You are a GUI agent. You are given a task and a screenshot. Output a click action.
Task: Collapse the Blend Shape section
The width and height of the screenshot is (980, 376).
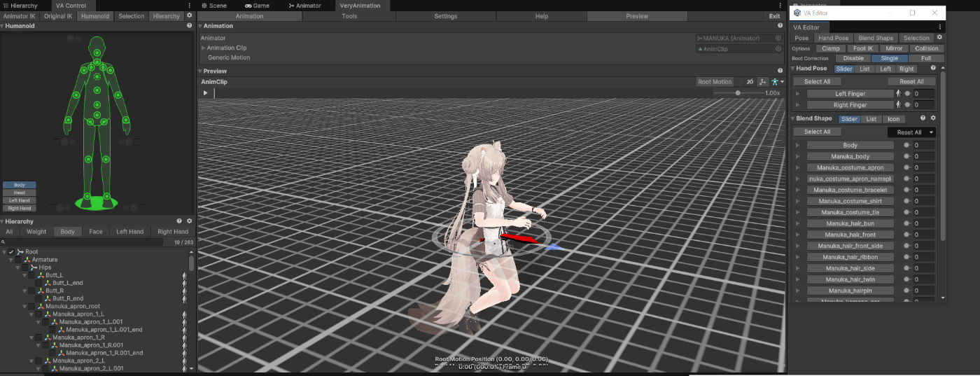(793, 118)
